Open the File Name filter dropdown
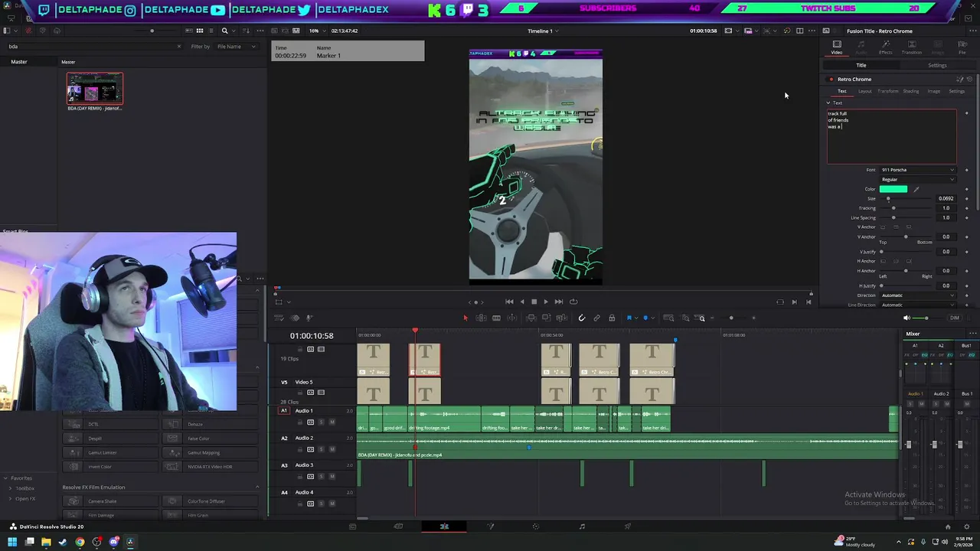The image size is (980, 551). 237,47
